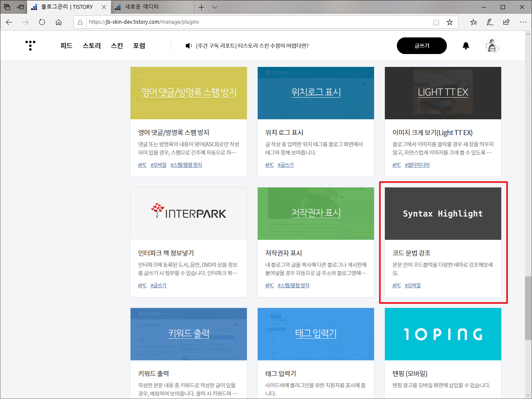
Task: Open the 스킨 menu
Action: point(117,46)
